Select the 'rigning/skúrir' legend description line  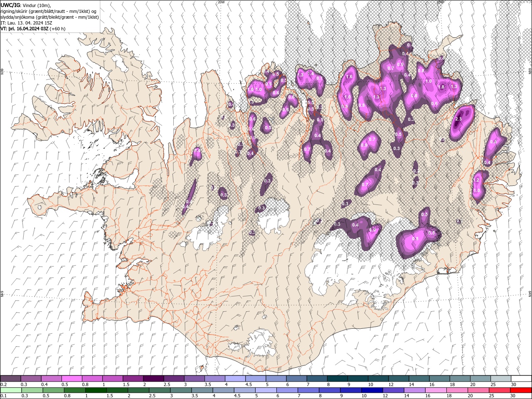pyautogui.click(x=49, y=11)
